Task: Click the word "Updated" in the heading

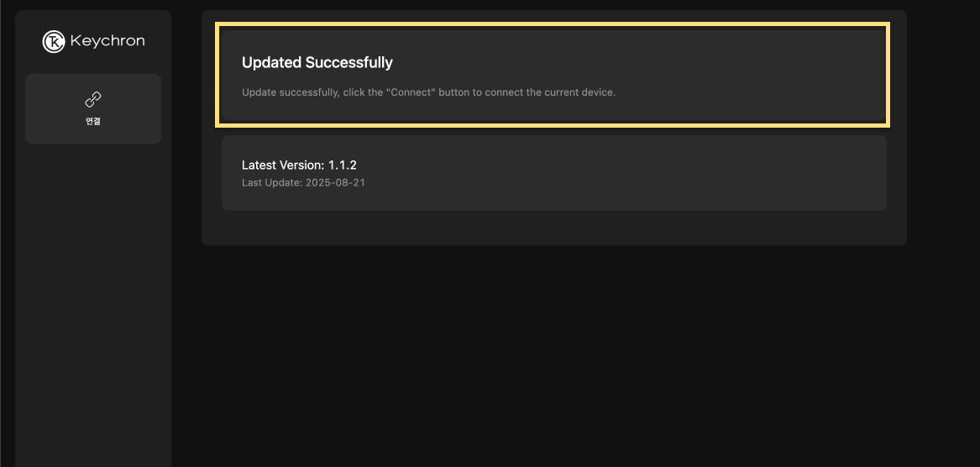Action: click(x=271, y=63)
